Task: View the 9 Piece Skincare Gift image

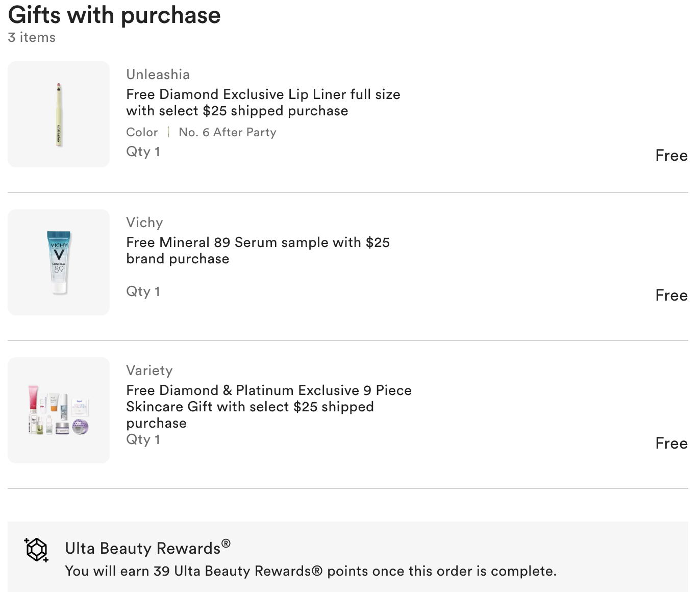Action: (x=59, y=410)
